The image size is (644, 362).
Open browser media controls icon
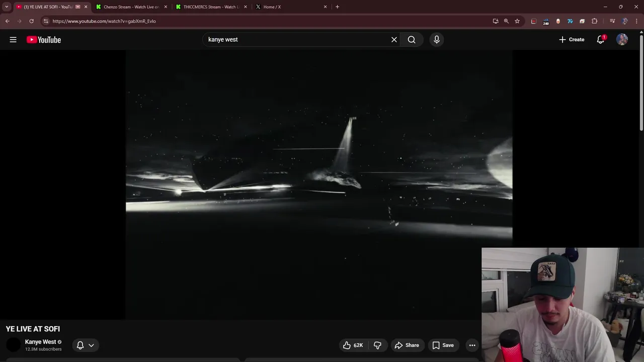pyautogui.click(x=612, y=21)
